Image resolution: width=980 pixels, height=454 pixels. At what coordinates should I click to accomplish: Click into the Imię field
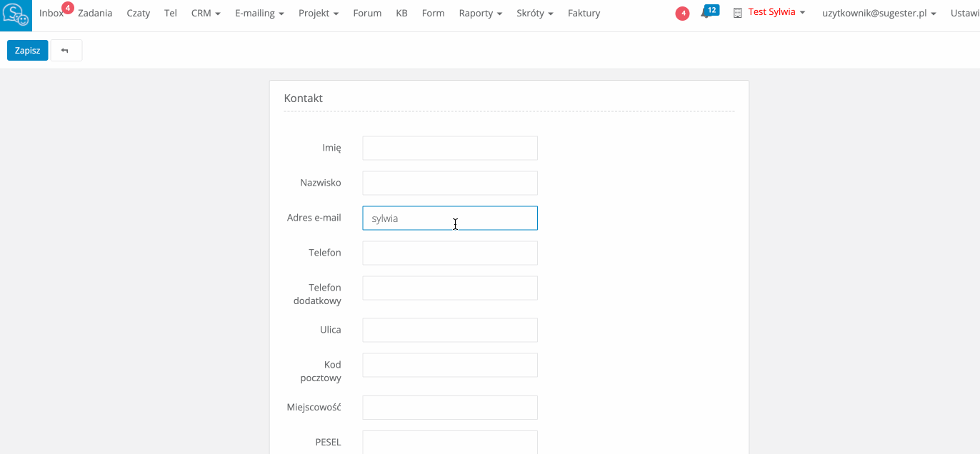coord(449,148)
